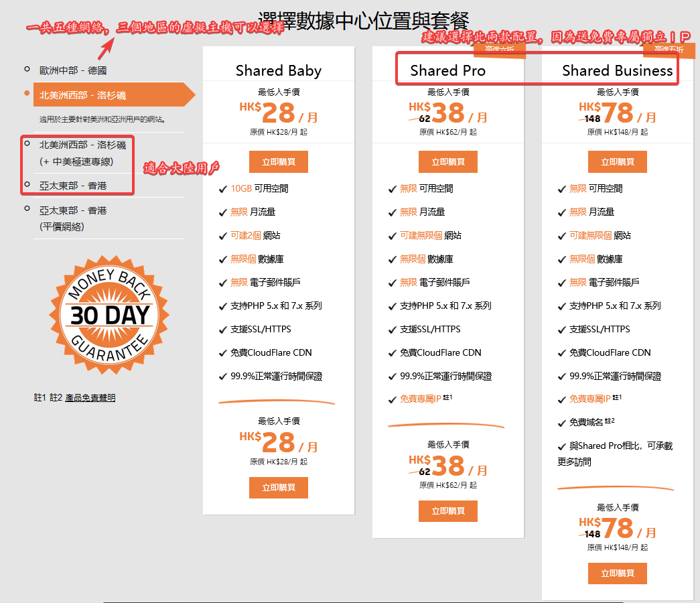Click 立即購買 above the Shared Business feature list

618,161
